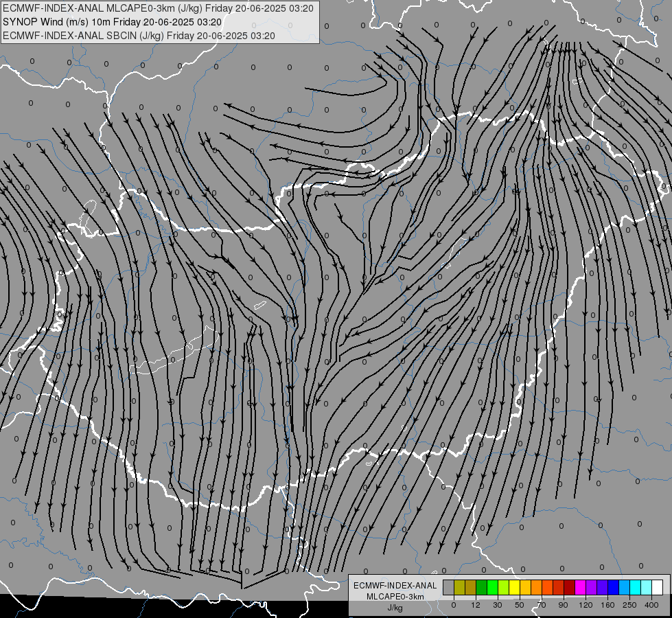Image resolution: width=672 pixels, height=618 pixels.
Task: Click the cyan legend swatch
Action: (x=636, y=587)
